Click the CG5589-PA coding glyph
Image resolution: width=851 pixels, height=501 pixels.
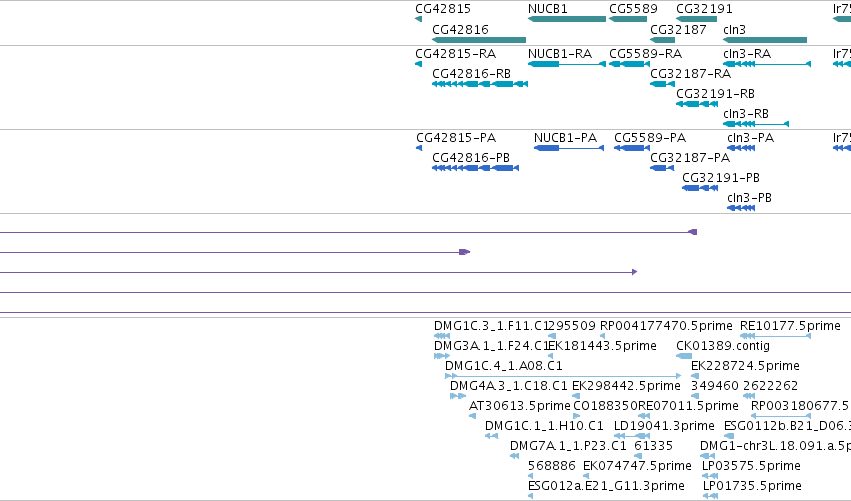pos(632,148)
